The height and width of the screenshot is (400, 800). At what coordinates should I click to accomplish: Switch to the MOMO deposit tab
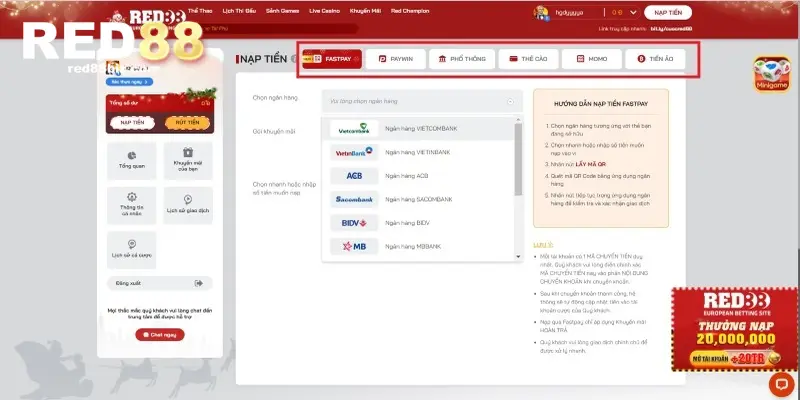pos(590,60)
